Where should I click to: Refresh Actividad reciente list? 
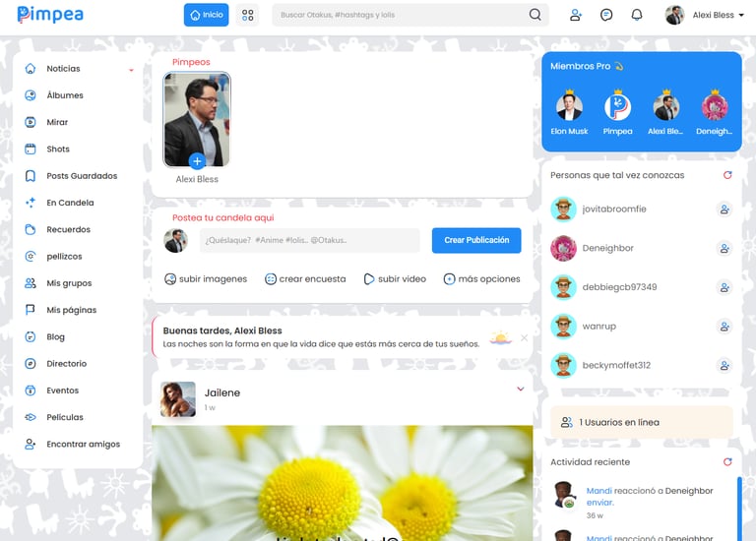pos(727,462)
